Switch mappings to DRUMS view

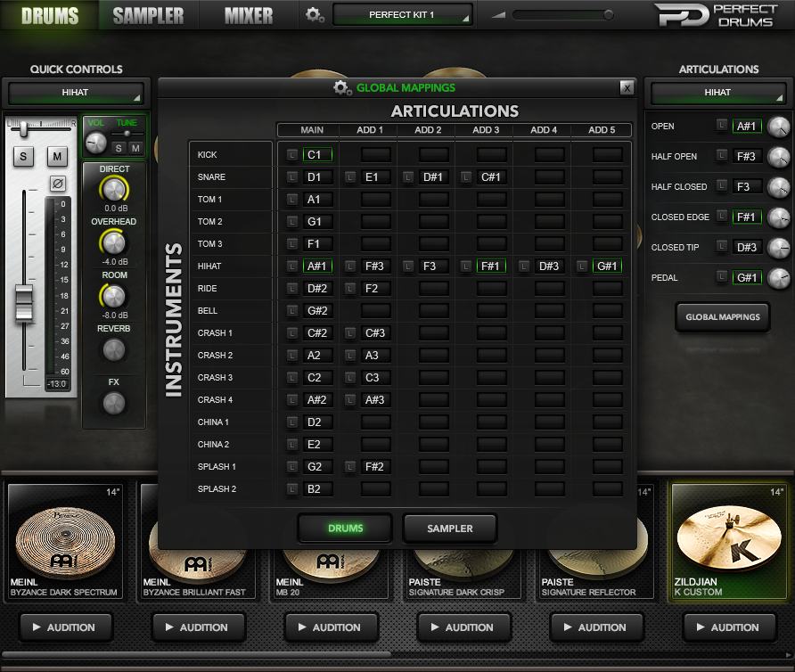point(345,529)
